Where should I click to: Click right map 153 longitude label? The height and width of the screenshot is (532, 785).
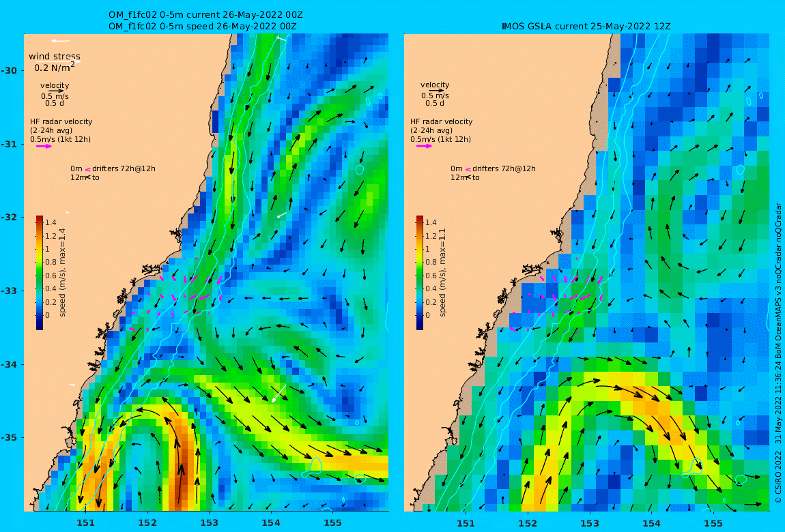tap(589, 524)
